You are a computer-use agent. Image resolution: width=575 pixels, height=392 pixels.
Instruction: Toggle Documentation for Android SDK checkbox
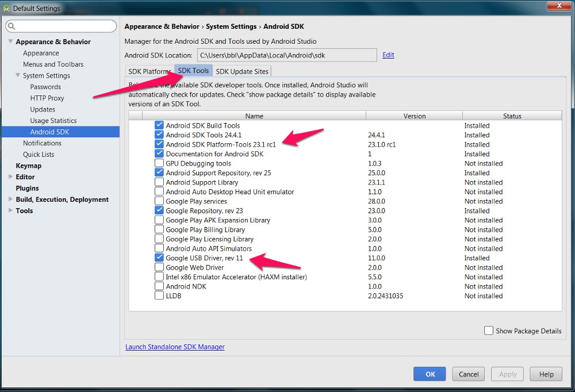point(159,153)
